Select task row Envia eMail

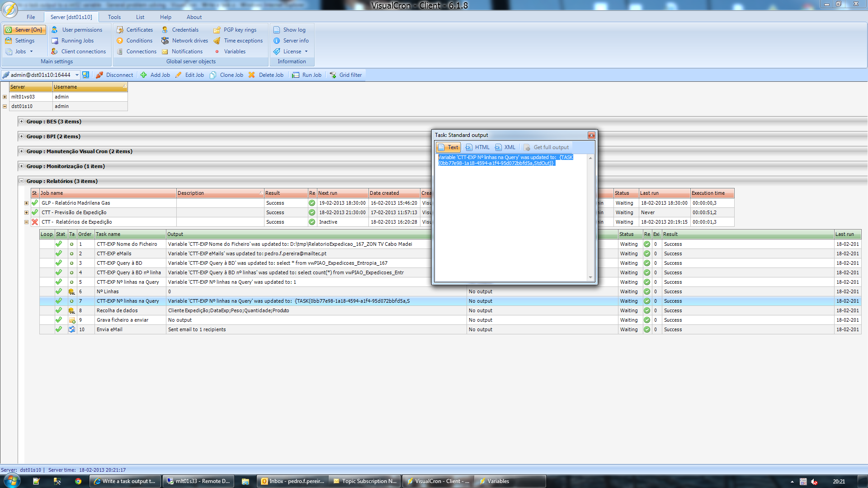[450, 329]
